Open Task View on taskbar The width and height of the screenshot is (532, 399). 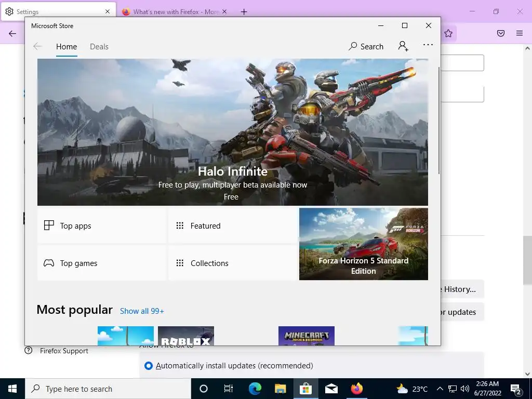tap(229, 389)
